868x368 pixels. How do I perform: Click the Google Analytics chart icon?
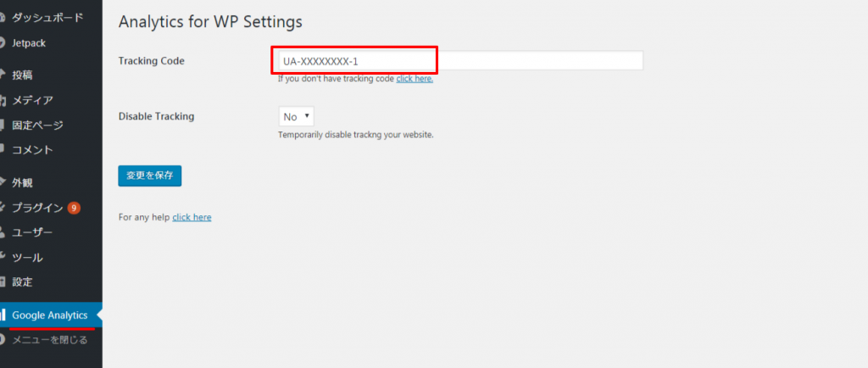coord(3,315)
